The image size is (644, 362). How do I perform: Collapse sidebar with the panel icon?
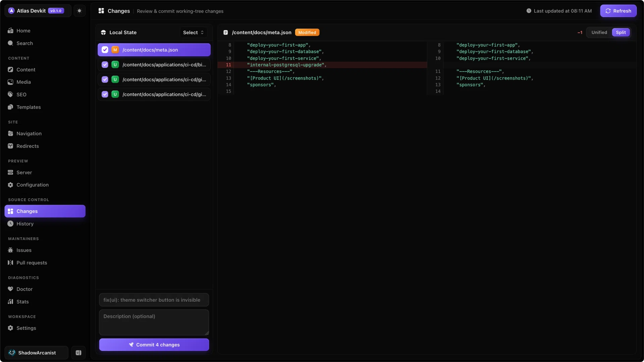(78, 353)
